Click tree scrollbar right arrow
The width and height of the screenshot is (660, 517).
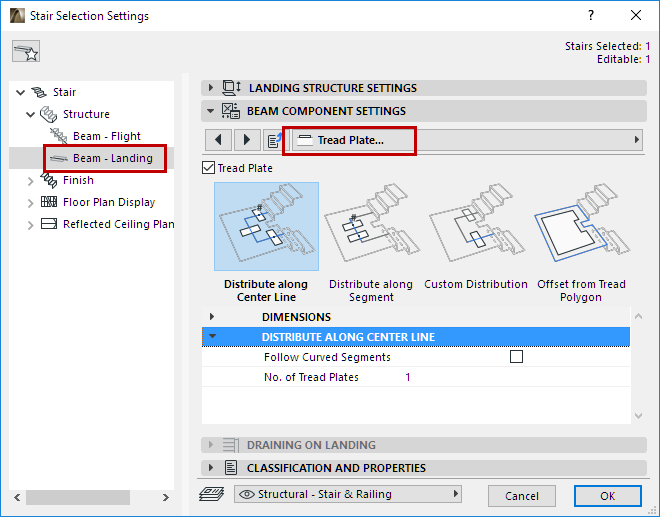(x=166, y=498)
